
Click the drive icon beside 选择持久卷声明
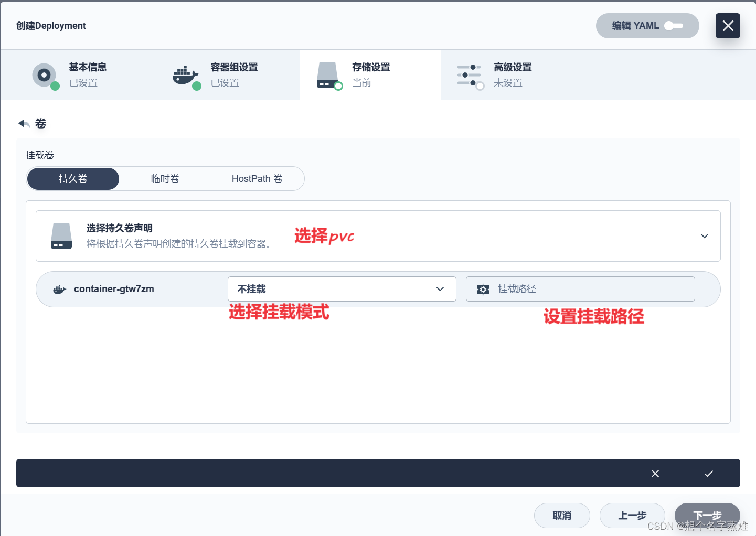pos(61,236)
